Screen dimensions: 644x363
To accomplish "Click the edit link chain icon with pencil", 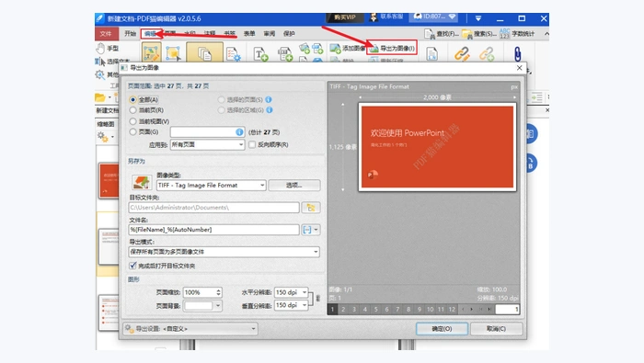I will coord(462,53).
